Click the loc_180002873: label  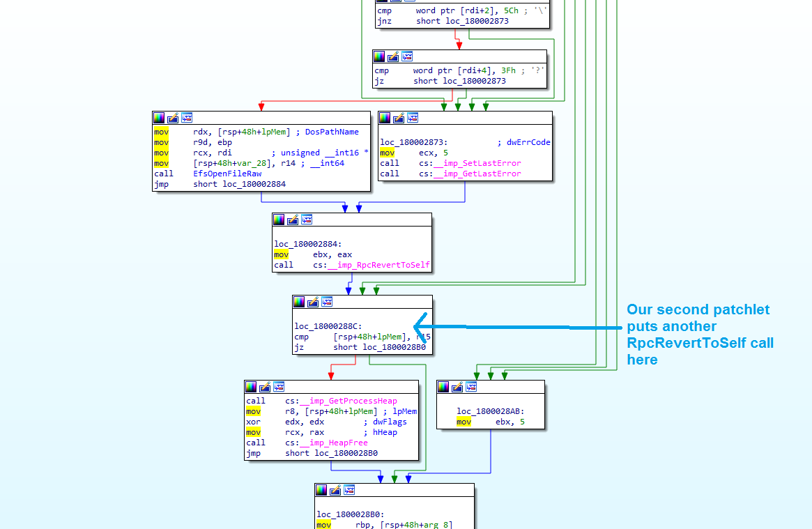click(x=414, y=142)
